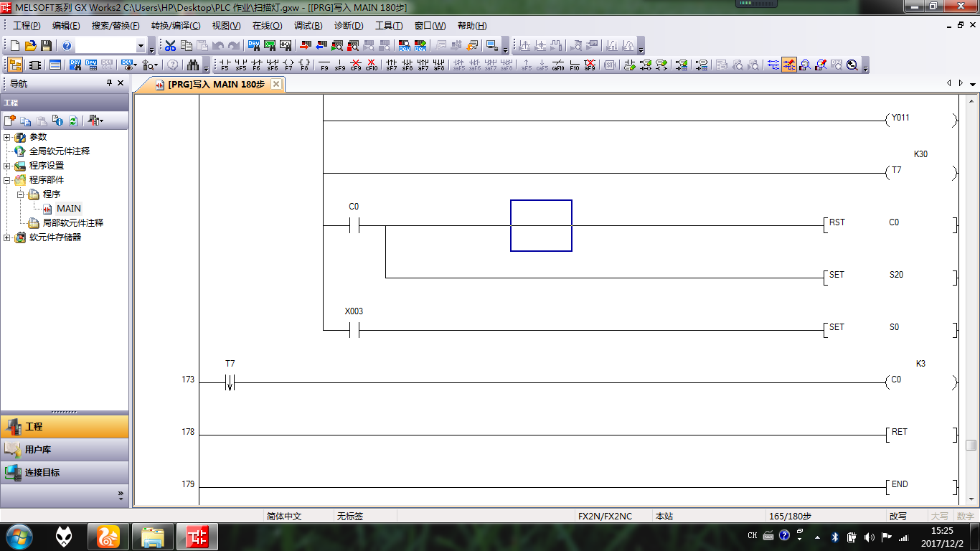Screen dimensions: 980x551
Task: Toggle pin on the 导航 panel
Action: (109, 83)
